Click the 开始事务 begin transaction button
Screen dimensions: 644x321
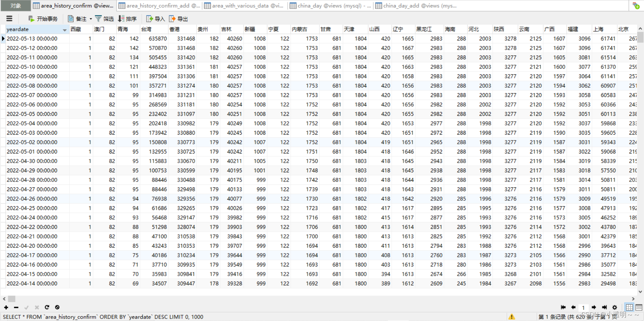point(43,18)
